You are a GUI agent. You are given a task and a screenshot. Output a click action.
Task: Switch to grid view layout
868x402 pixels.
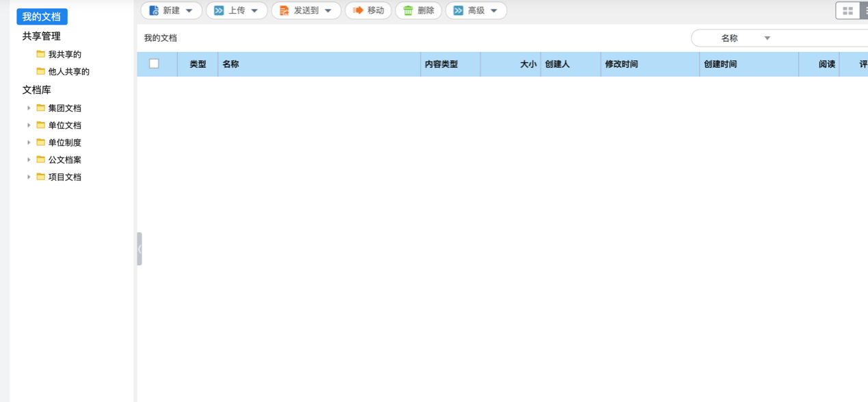[x=848, y=10]
